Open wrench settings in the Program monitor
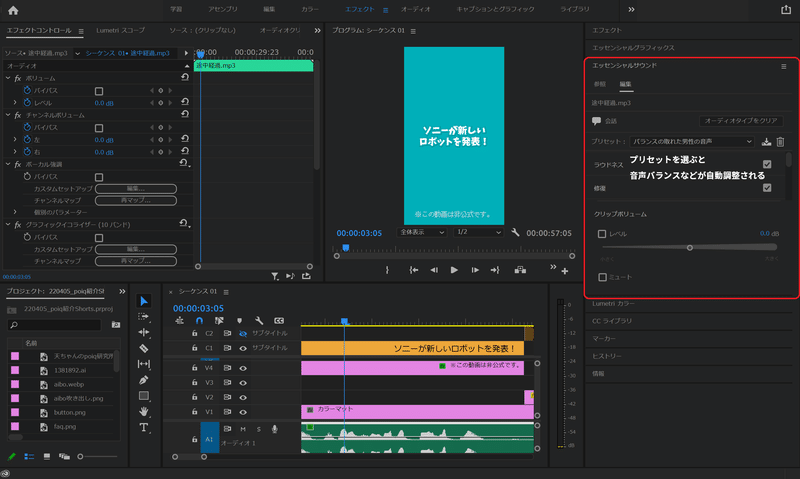Screen dimensions: 800x479 coord(515,232)
